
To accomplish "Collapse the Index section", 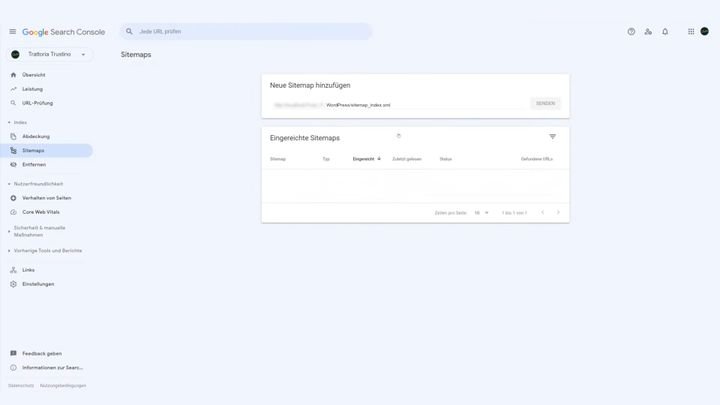I will (17, 123).
